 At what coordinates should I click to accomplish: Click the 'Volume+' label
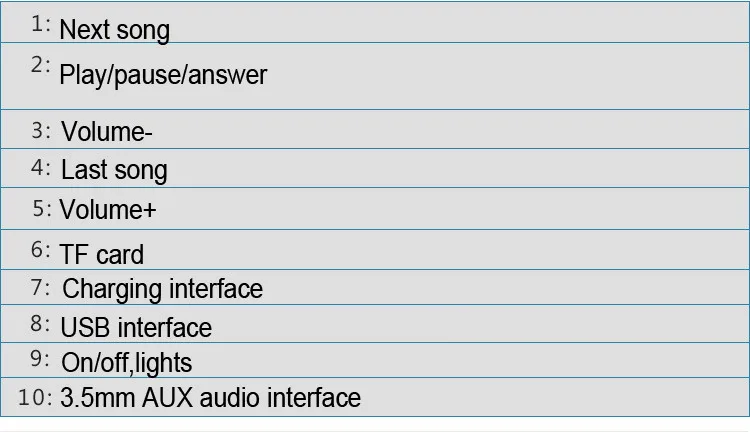[x=108, y=210]
